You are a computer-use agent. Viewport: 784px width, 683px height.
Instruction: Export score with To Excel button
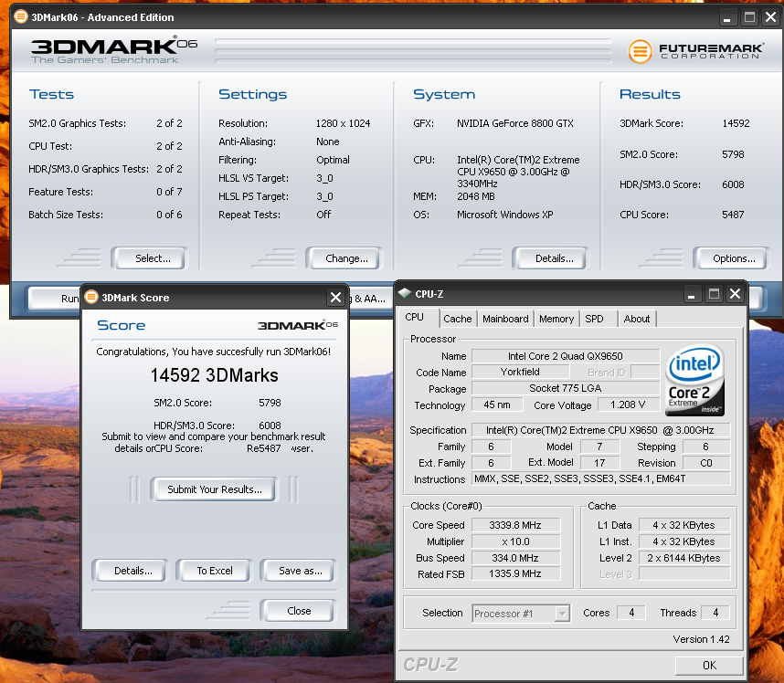tap(215, 571)
